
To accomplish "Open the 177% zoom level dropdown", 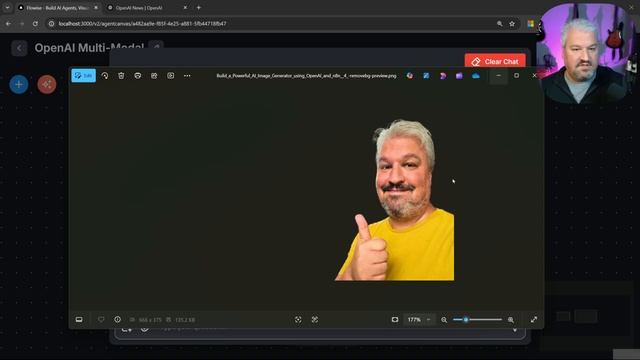I will (x=419, y=320).
